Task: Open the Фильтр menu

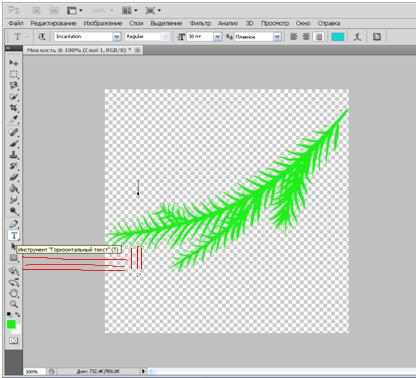Action: [200, 23]
